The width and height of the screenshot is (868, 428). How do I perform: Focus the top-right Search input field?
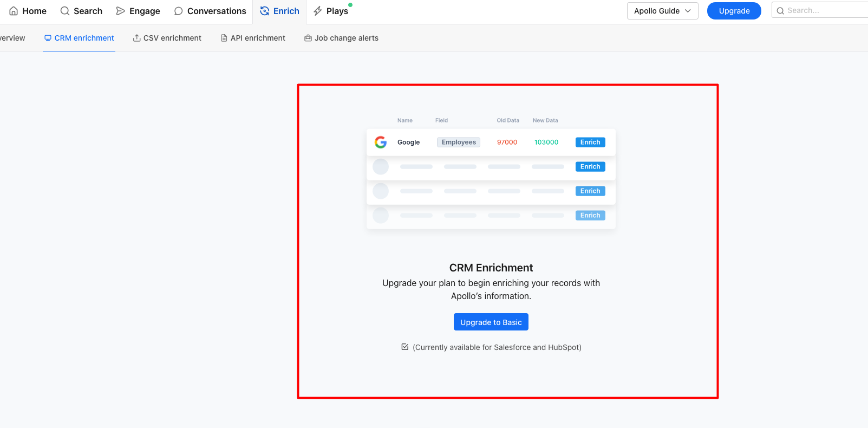point(820,10)
